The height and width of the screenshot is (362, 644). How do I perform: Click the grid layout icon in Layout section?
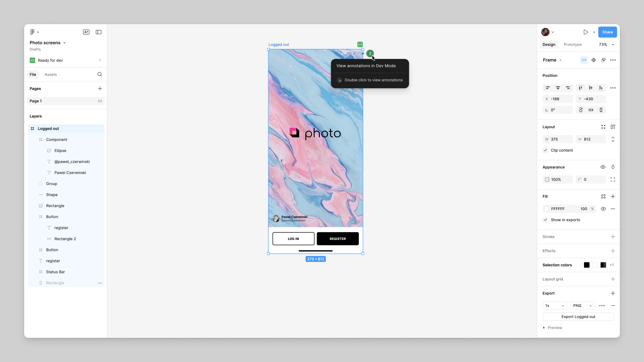603,127
